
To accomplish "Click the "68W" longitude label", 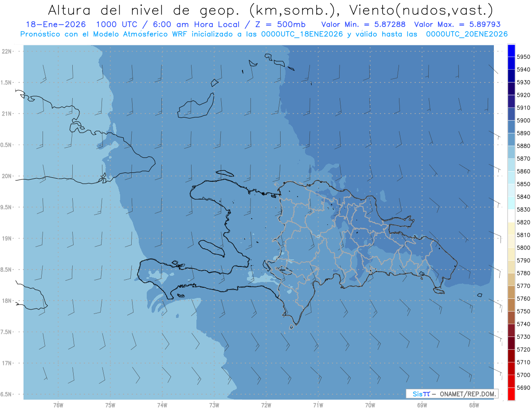I will (474, 405).
